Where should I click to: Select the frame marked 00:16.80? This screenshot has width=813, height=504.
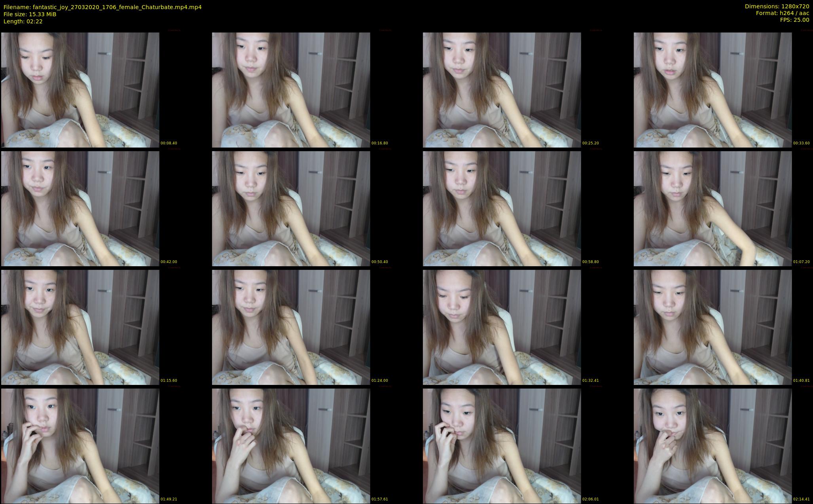291,90
